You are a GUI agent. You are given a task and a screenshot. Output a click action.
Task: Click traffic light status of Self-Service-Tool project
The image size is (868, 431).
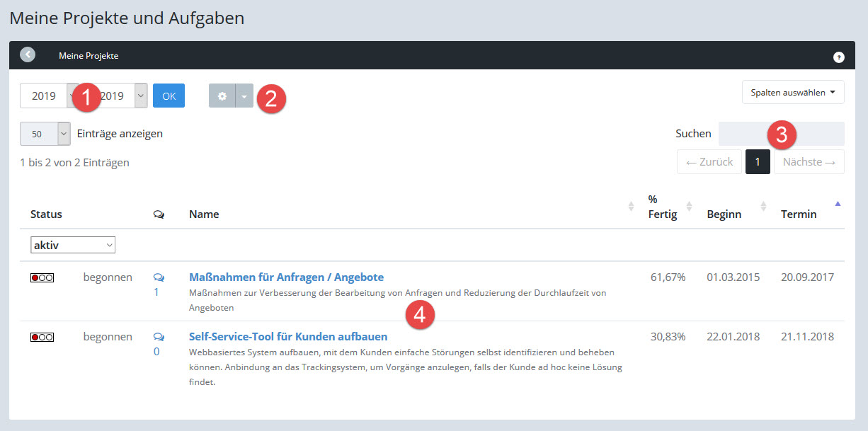pyautogui.click(x=42, y=338)
